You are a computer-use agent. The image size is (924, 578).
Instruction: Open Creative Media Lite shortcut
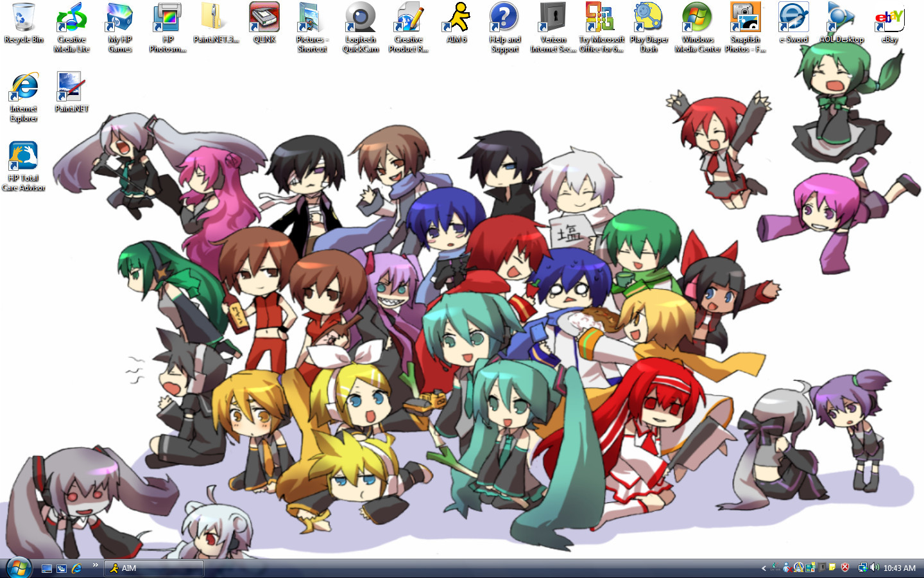(x=71, y=28)
